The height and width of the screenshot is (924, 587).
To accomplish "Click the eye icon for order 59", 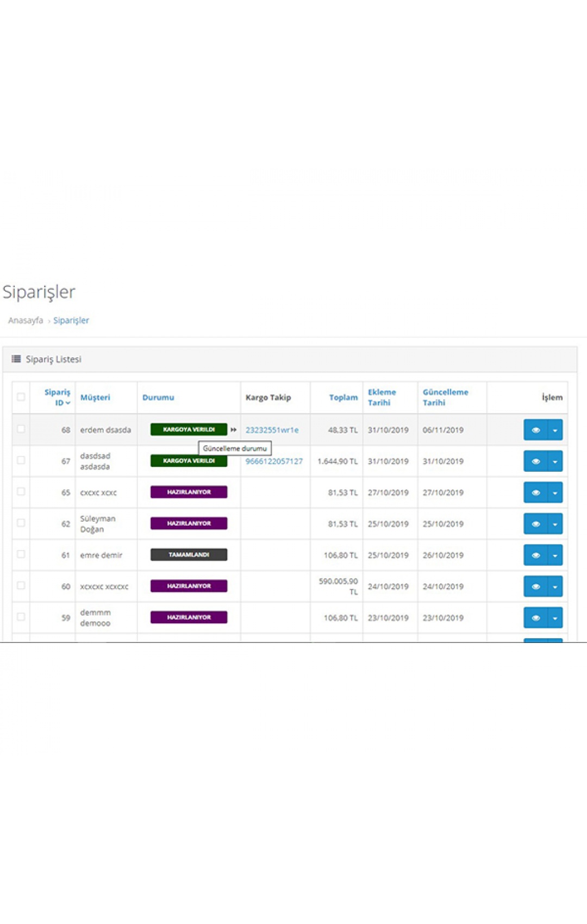I will (535, 618).
